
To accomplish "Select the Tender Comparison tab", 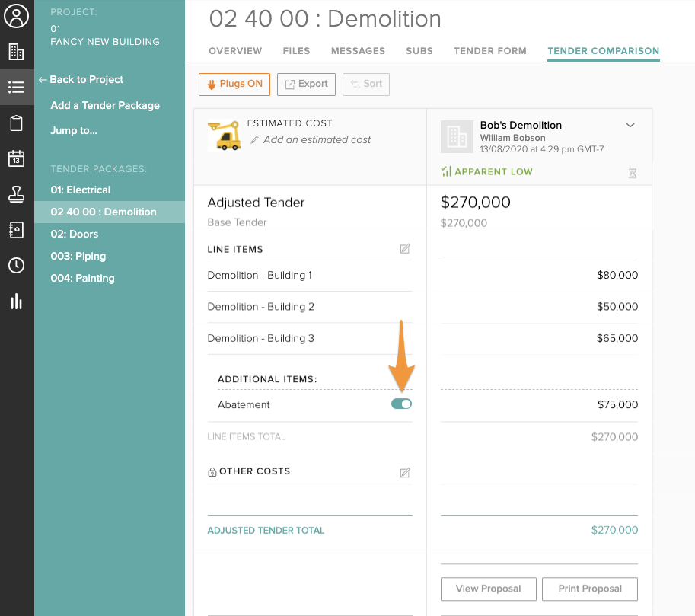I will point(604,51).
